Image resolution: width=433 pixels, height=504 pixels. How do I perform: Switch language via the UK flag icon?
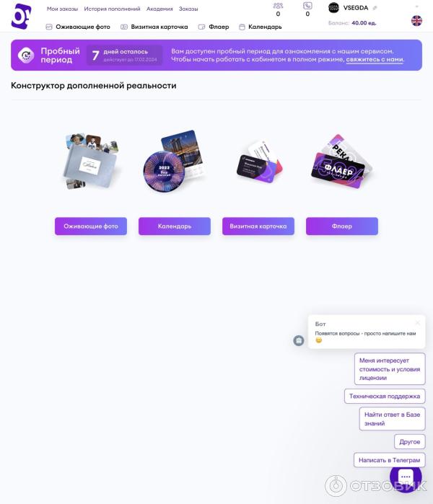click(x=416, y=21)
